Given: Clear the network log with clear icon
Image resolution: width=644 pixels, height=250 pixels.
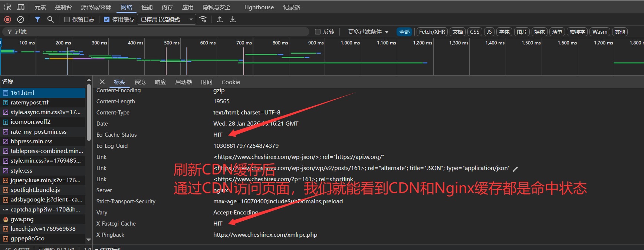Looking at the screenshot, I should point(21,19).
